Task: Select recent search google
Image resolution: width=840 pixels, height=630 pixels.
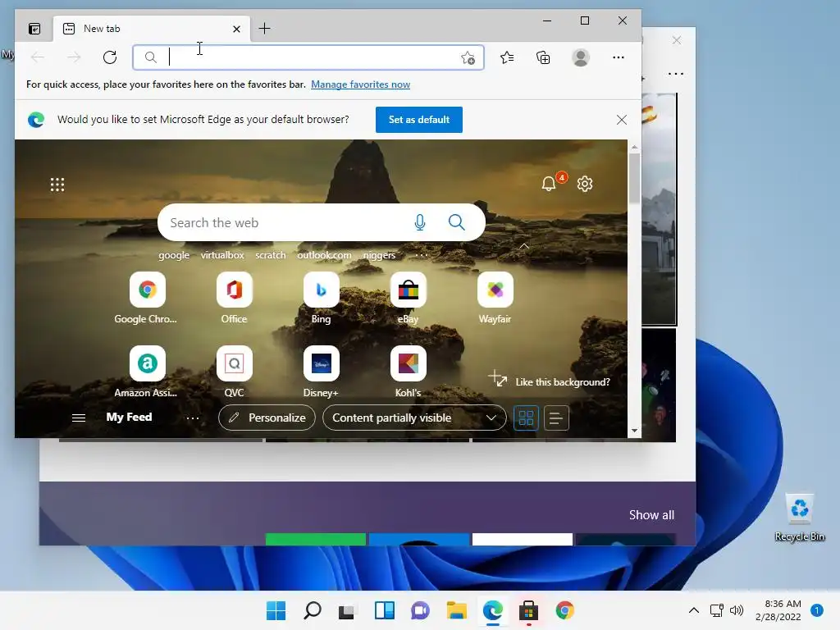Action: pos(174,256)
